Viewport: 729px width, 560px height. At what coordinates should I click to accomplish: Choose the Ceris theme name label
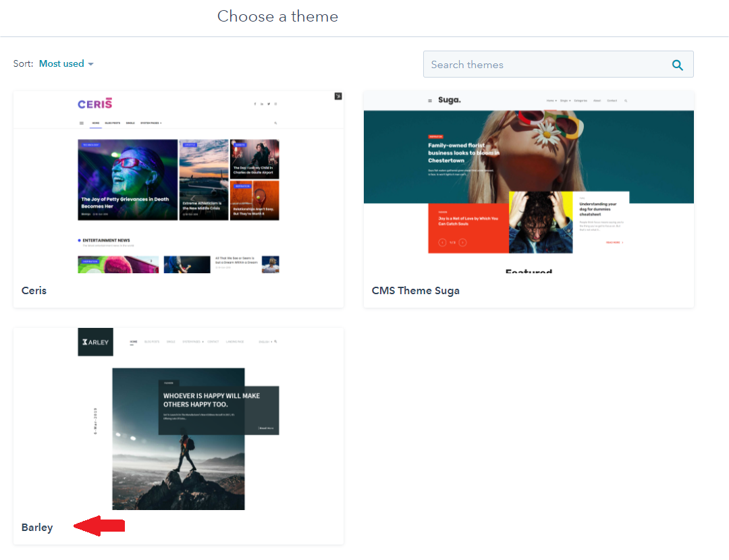click(x=34, y=291)
